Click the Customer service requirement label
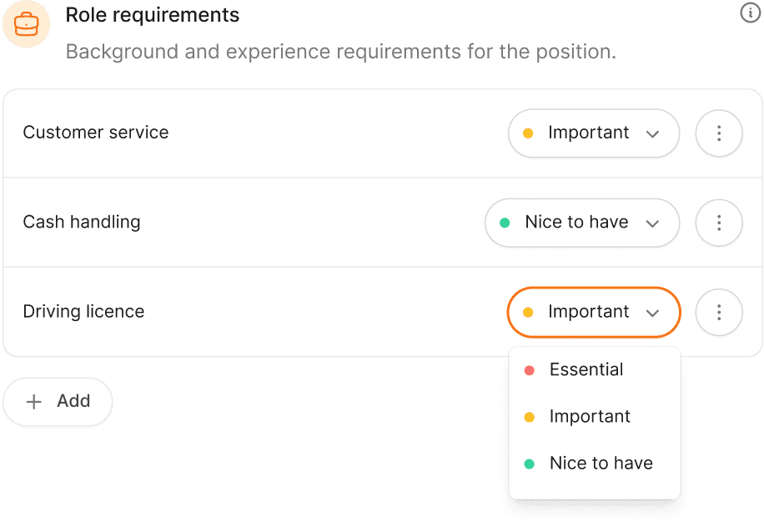 [96, 133]
